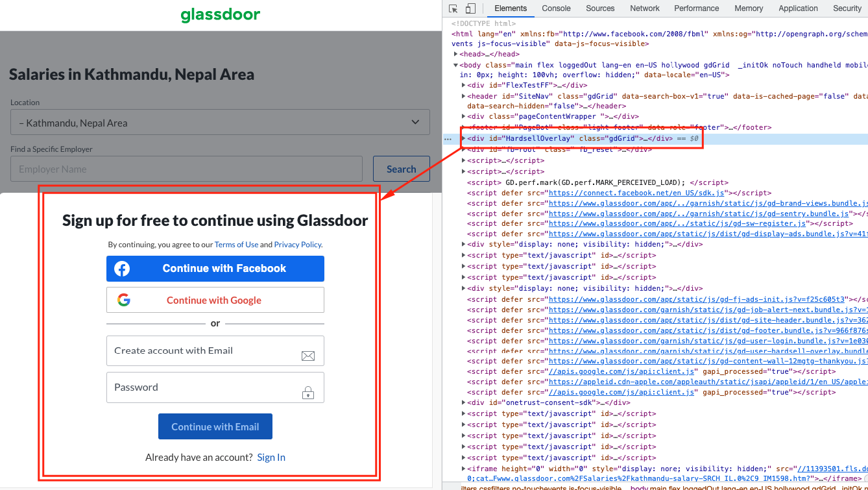Screen dimensions: 868x490
Task: Open the gd-job-alert-next.bundle.js script link
Action: [708, 310]
